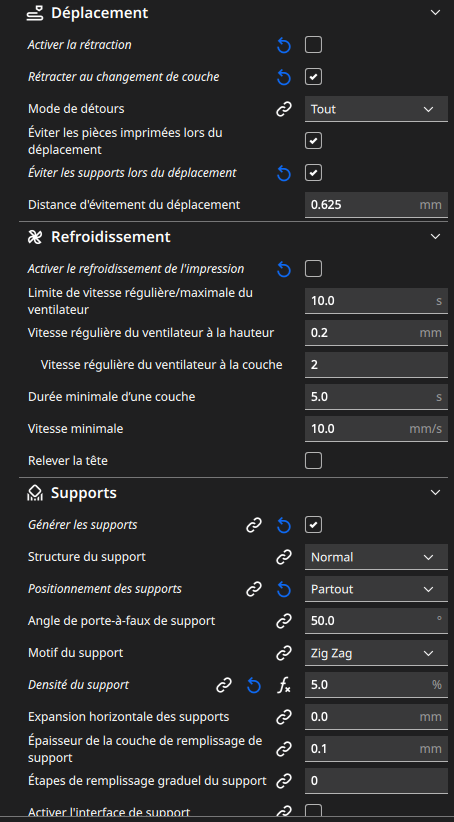Uncheck the Générer les supports checkbox
Viewport: 454px width, 822px height.
314,525
